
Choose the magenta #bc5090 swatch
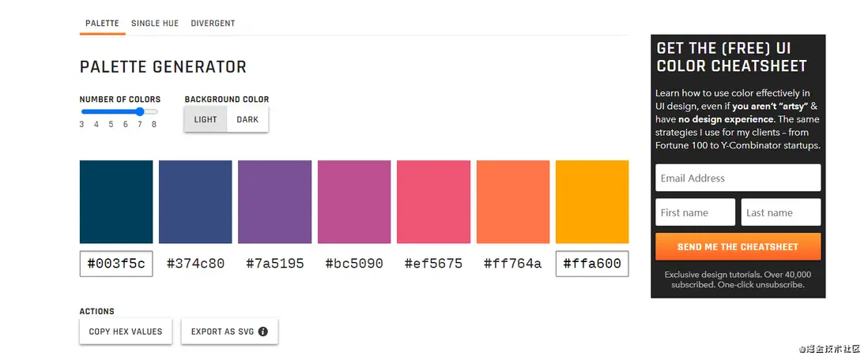coord(354,202)
